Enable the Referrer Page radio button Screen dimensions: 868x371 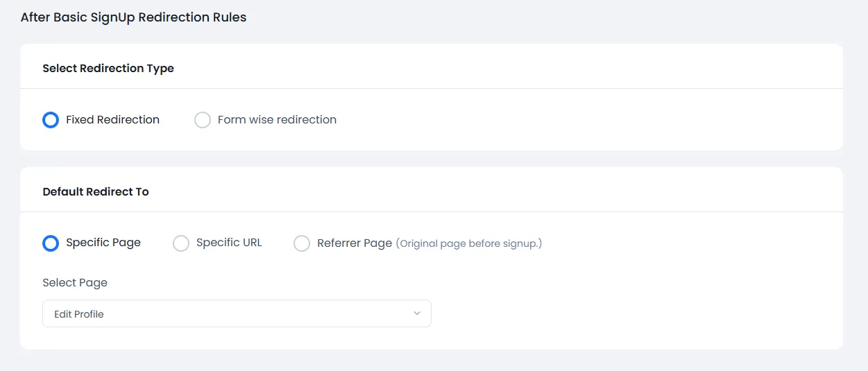pos(302,243)
